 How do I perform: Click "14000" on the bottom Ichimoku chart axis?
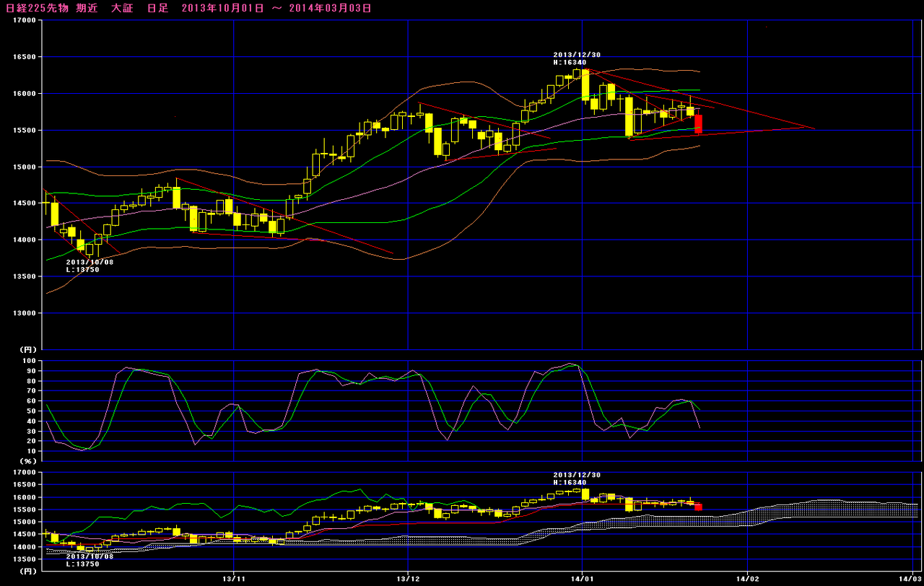[25, 547]
